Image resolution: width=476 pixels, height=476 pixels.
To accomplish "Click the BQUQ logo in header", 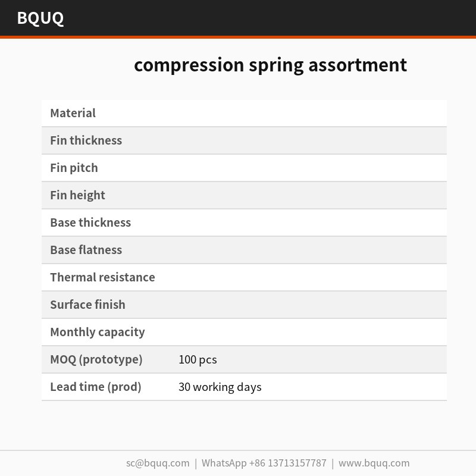I will 40,18.
